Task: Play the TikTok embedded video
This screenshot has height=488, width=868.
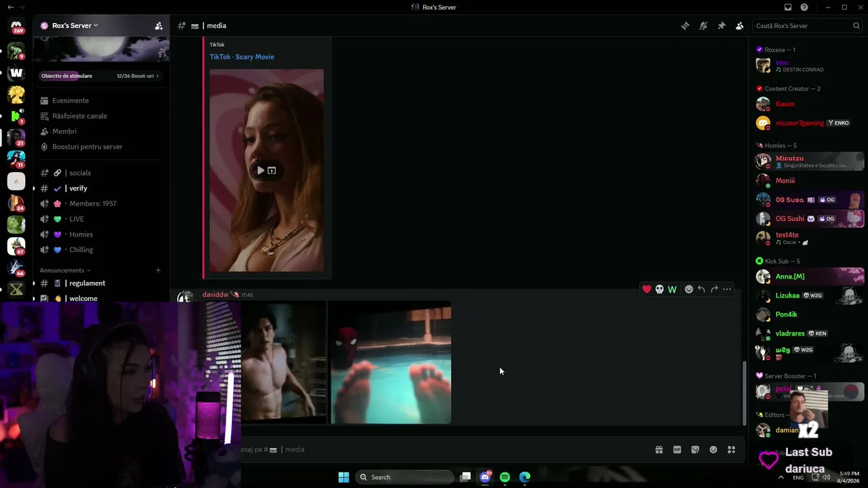Action: (x=260, y=171)
